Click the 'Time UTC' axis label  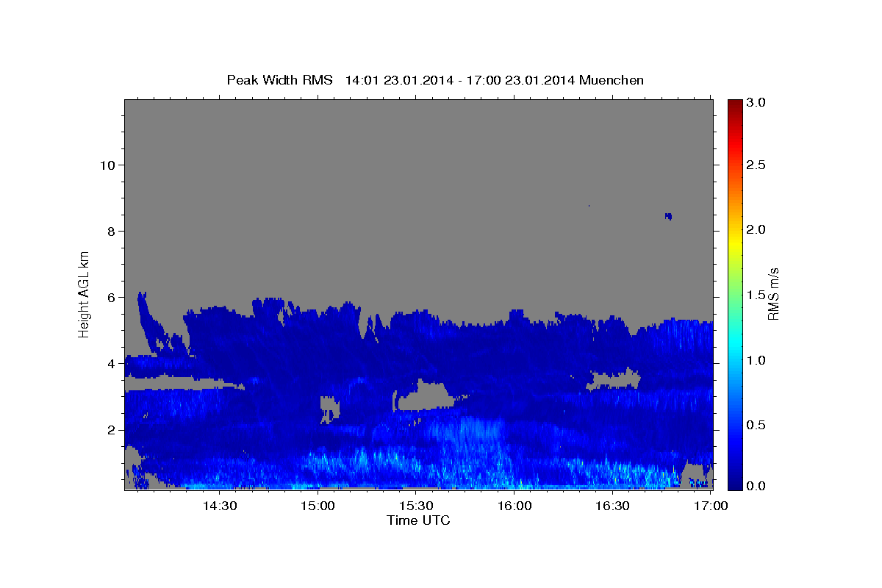pyautogui.click(x=418, y=520)
